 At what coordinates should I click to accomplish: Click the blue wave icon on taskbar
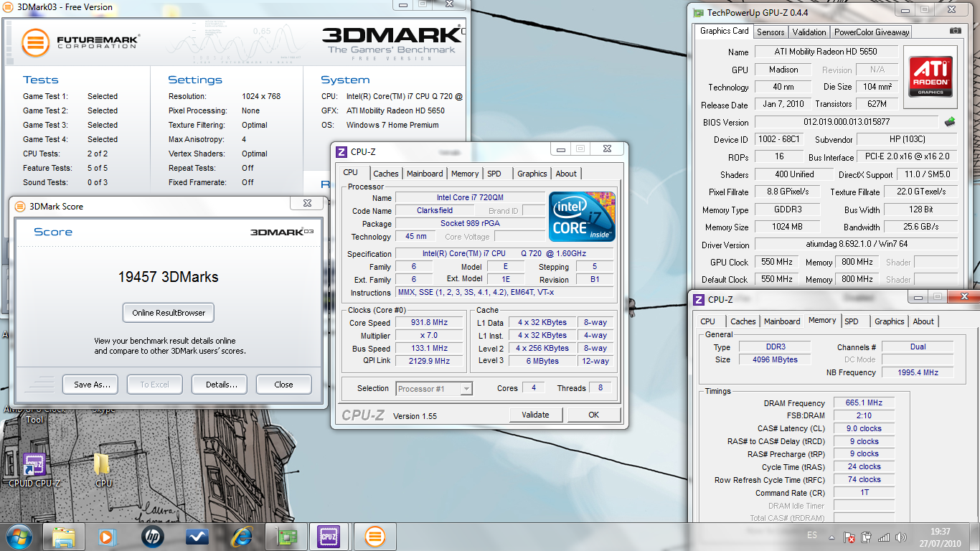tap(197, 537)
